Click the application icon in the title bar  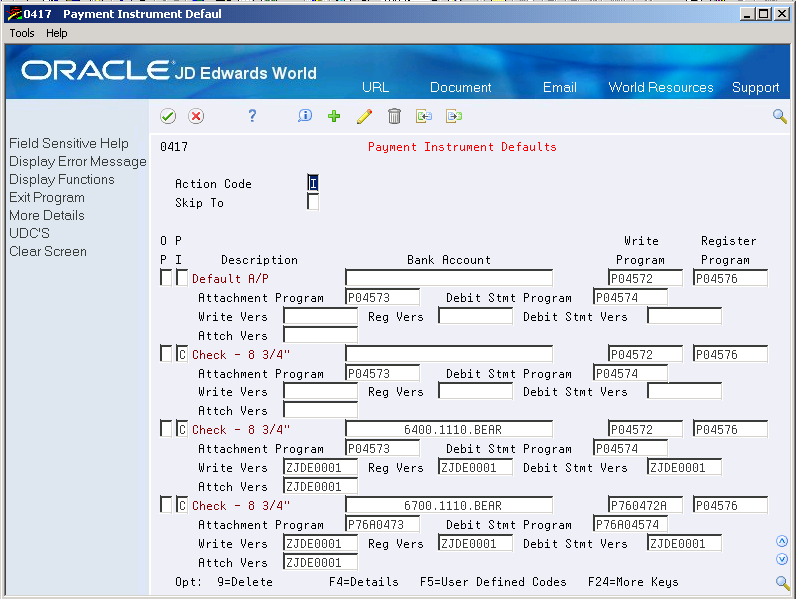(14, 14)
